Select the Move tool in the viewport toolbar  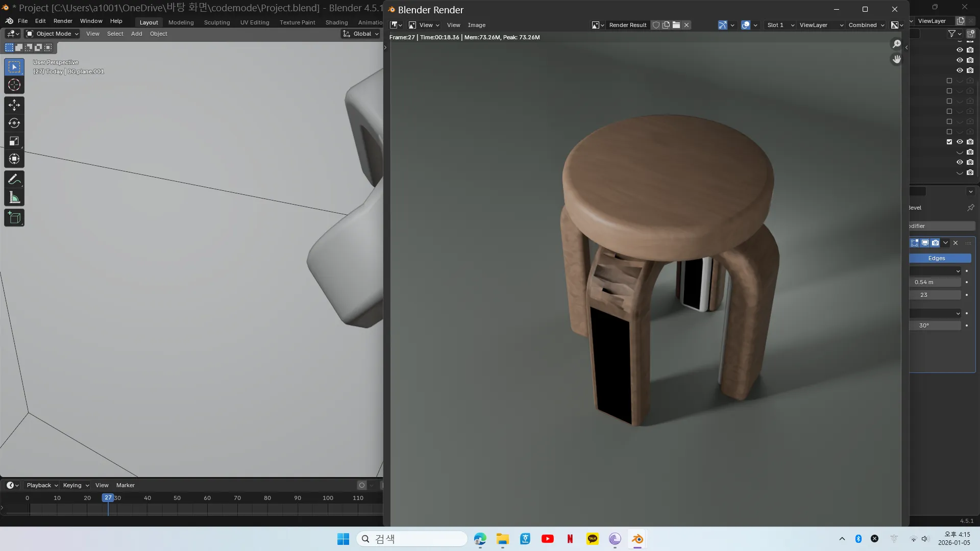[14, 105]
